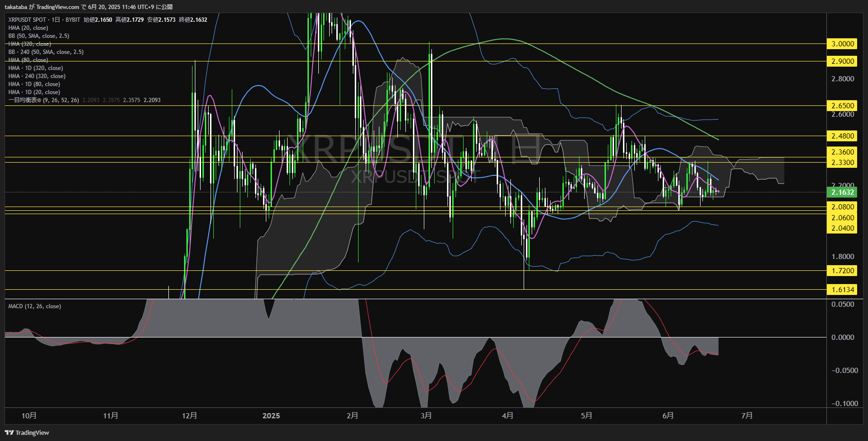Click the MACD scale value 0.0000
The image size is (868, 441).
(842, 337)
